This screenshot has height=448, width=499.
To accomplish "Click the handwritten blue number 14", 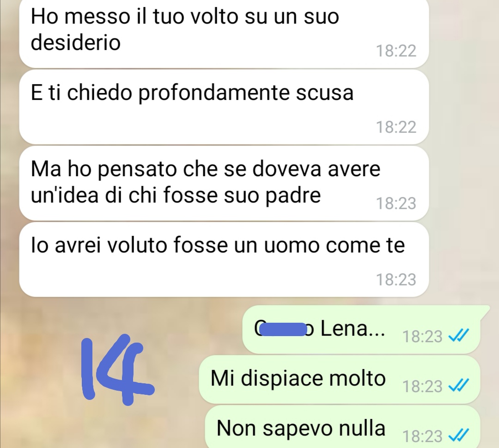I will [x=117, y=370].
